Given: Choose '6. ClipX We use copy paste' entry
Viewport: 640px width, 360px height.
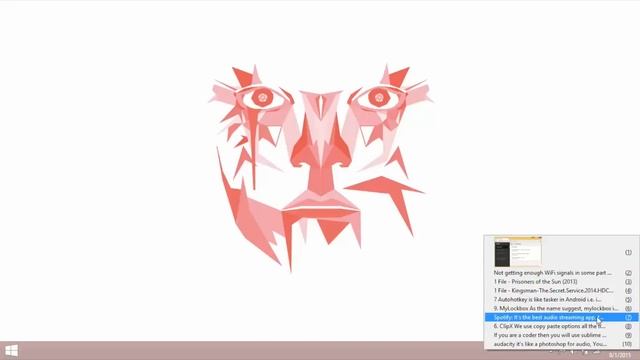Looking at the screenshot, I should (x=561, y=326).
